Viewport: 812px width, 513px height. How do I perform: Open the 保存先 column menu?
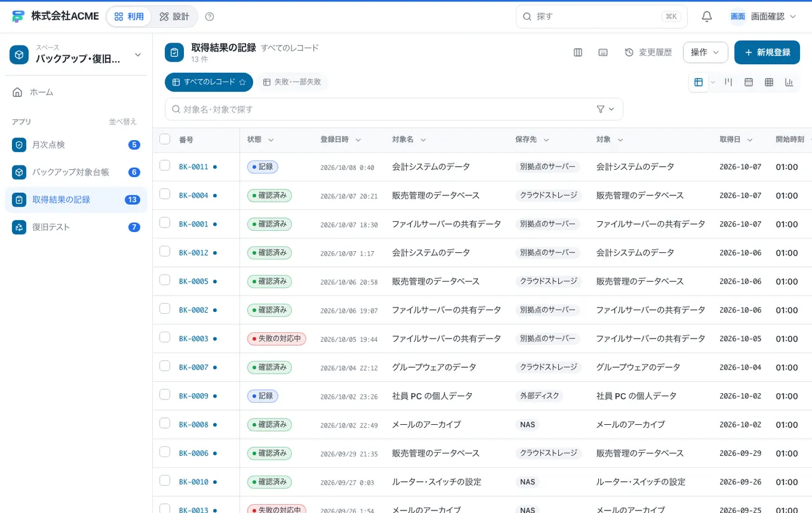coord(546,140)
